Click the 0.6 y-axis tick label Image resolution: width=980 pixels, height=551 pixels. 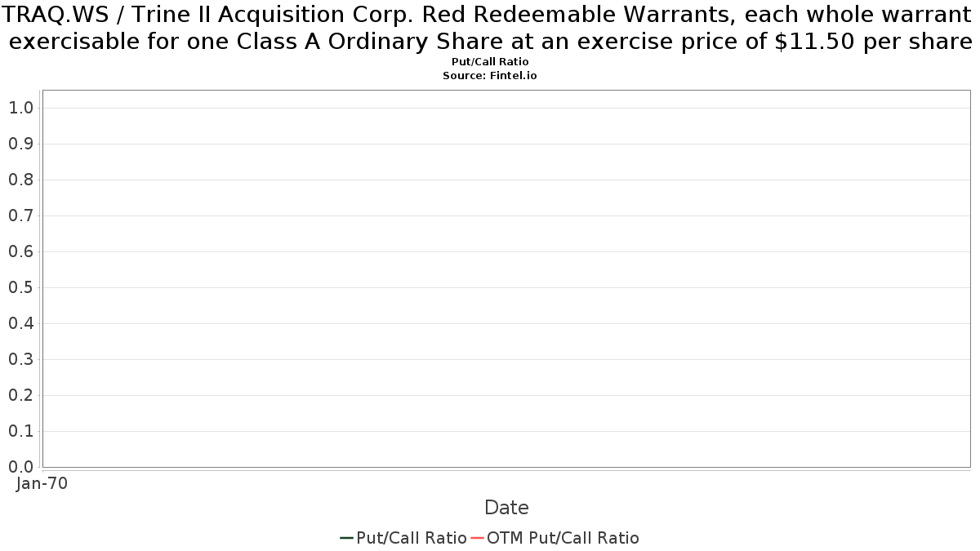point(21,251)
